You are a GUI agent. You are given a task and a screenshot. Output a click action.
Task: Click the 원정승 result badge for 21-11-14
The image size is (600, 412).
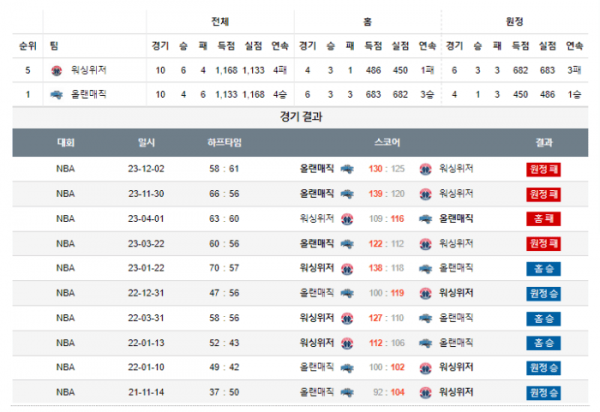click(x=543, y=392)
